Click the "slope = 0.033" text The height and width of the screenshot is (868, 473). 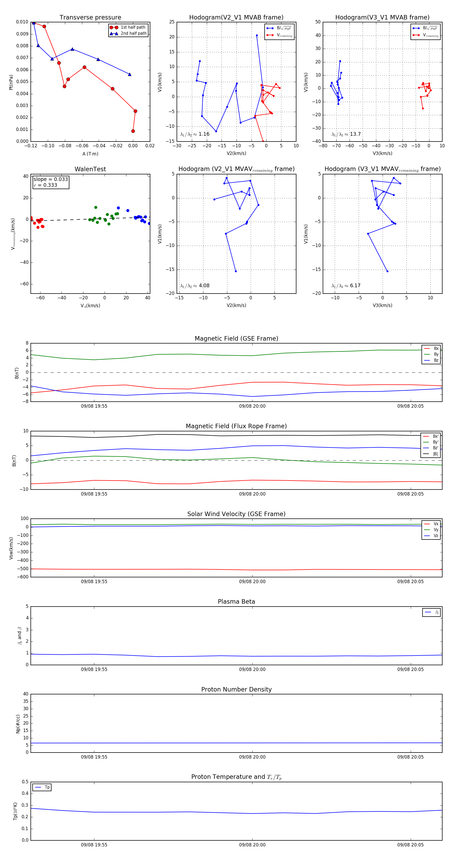point(50,179)
